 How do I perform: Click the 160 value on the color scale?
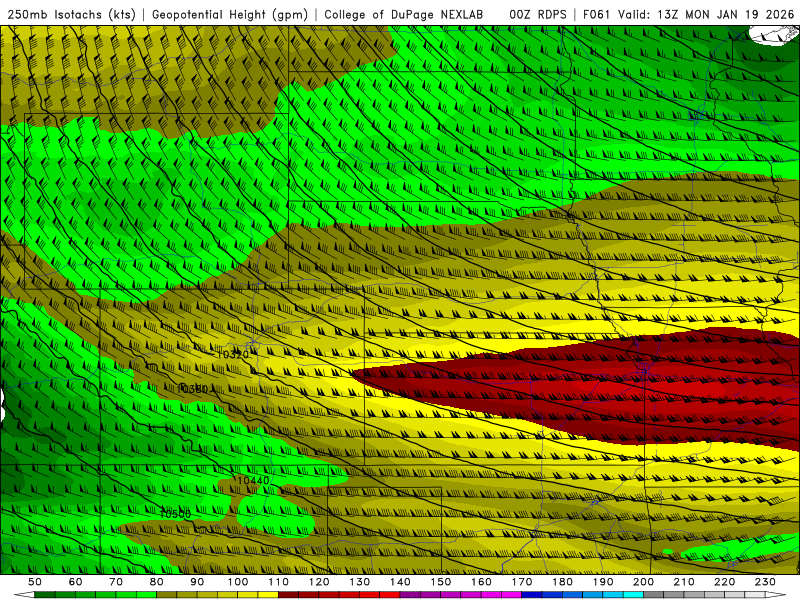click(481, 582)
